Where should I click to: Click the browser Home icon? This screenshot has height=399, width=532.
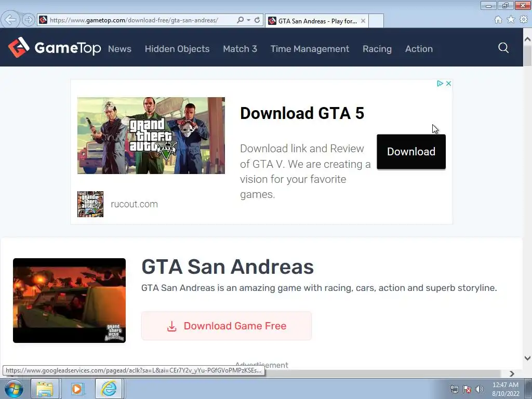click(x=498, y=20)
